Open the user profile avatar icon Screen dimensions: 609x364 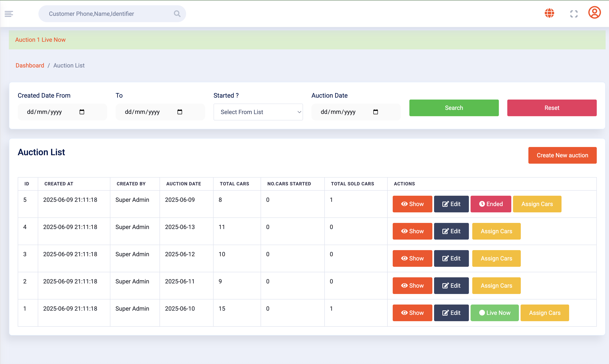click(594, 13)
